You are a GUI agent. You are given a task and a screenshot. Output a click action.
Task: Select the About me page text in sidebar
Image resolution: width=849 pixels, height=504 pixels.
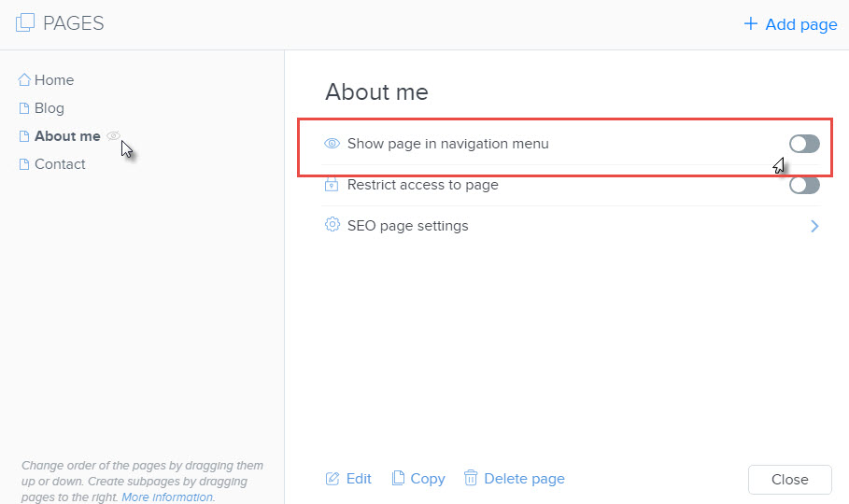67,136
